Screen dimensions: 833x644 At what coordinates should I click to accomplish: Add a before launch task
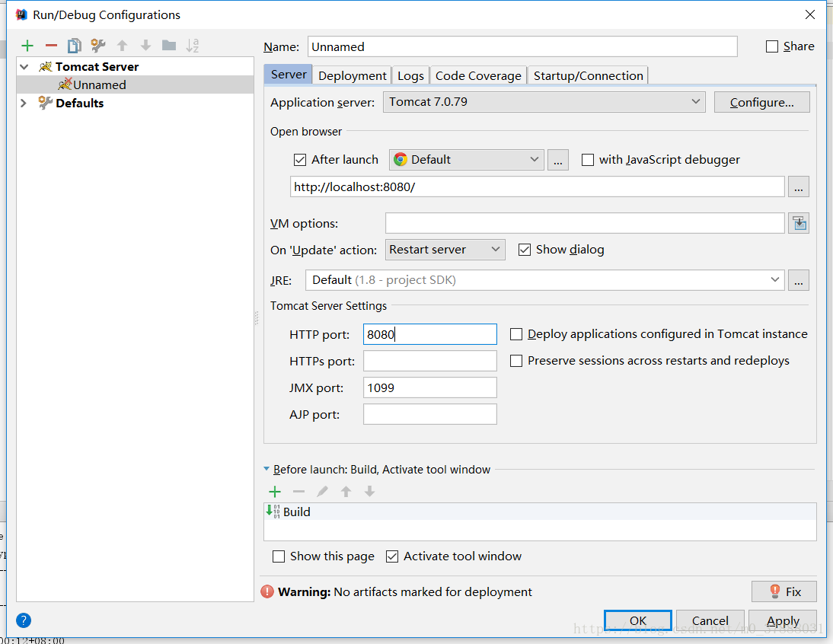275,492
